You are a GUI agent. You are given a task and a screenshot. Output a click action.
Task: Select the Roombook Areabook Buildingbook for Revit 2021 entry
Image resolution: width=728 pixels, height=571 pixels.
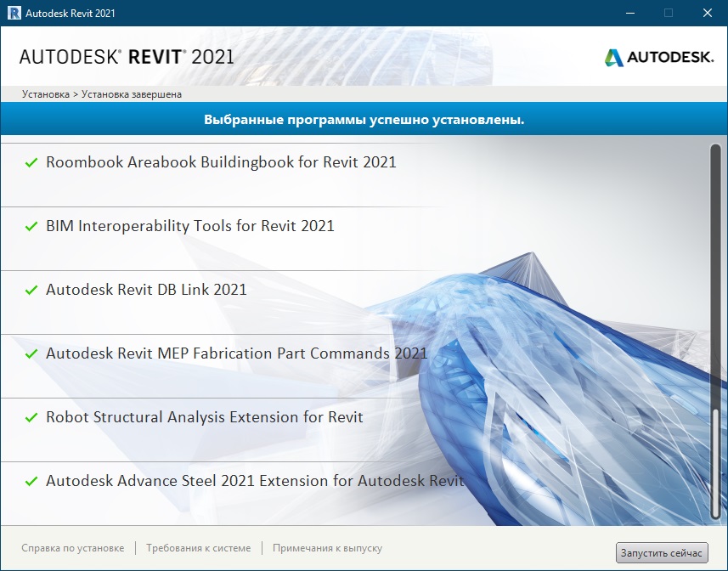pos(221,162)
